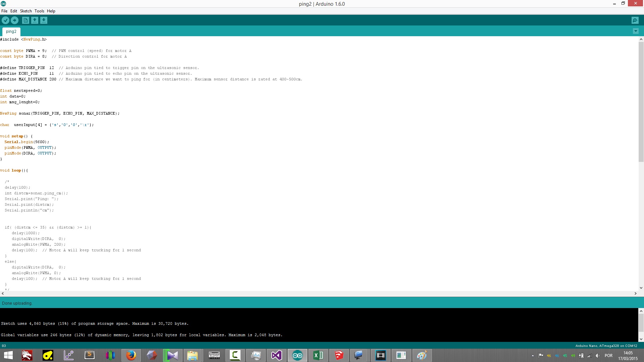Open the colorful vertical bars app in taskbar

pyautogui.click(x=110, y=355)
